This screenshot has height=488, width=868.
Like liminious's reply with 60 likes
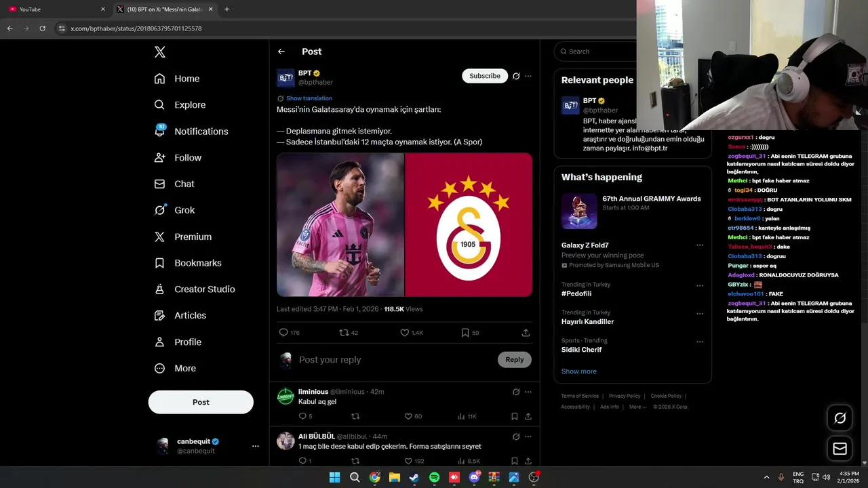(x=408, y=416)
